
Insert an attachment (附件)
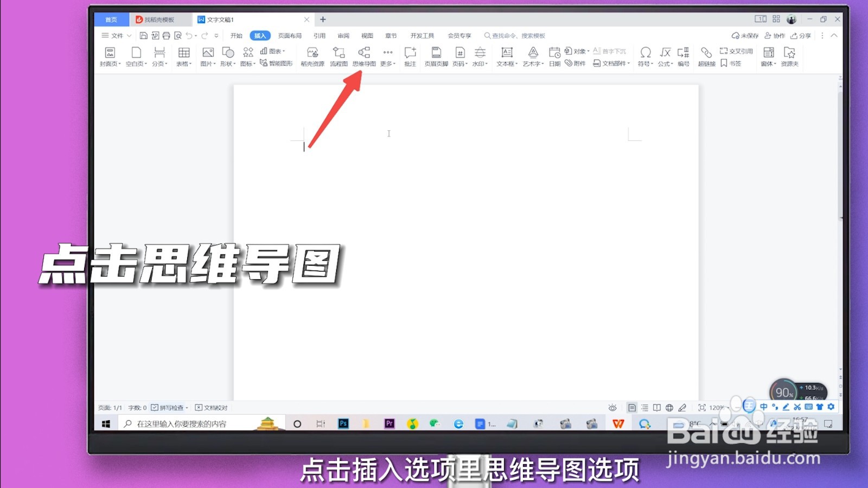[x=575, y=63]
